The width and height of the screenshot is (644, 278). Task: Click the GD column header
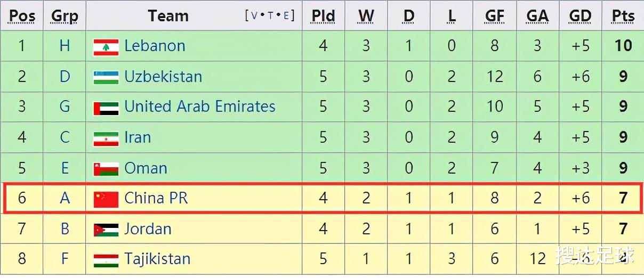point(580,16)
